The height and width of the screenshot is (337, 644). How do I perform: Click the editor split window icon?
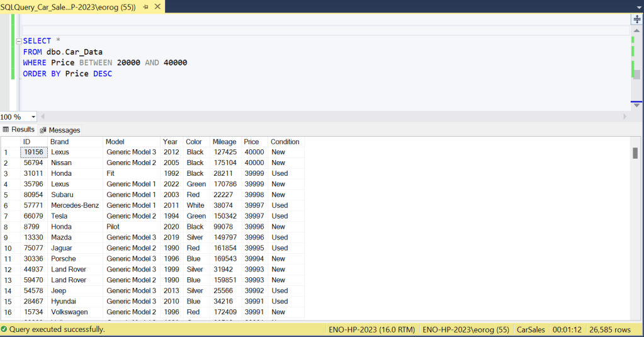click(636, 20)
